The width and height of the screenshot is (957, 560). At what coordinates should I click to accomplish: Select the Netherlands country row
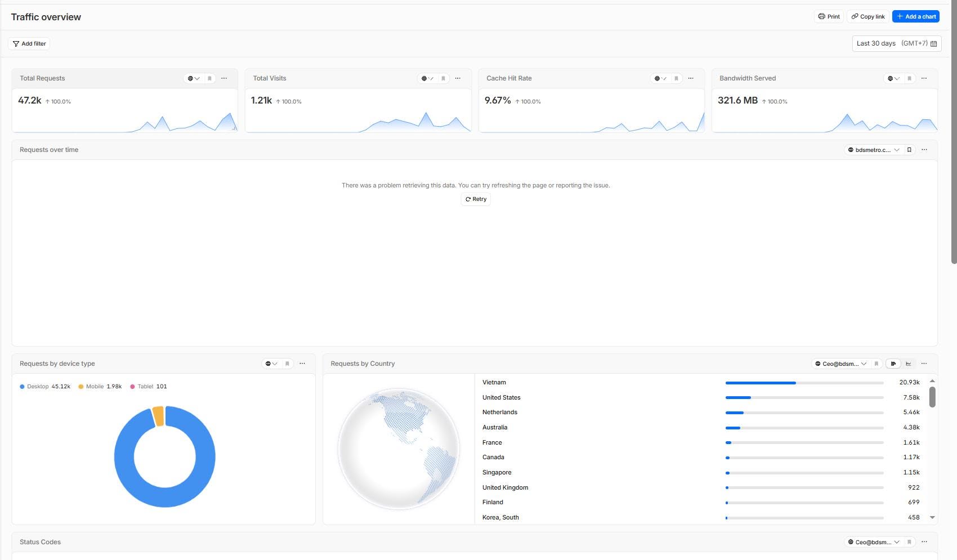701,413
